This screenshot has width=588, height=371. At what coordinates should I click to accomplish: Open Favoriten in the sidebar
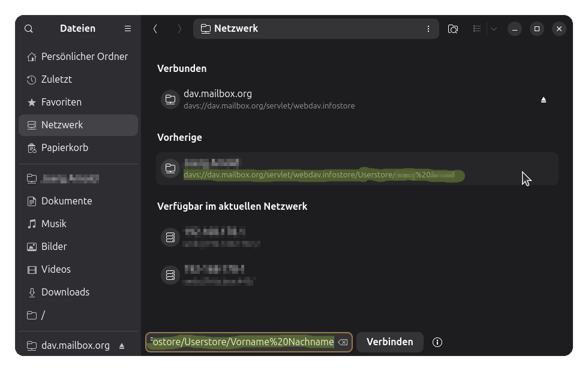click(x=61, y=102)
